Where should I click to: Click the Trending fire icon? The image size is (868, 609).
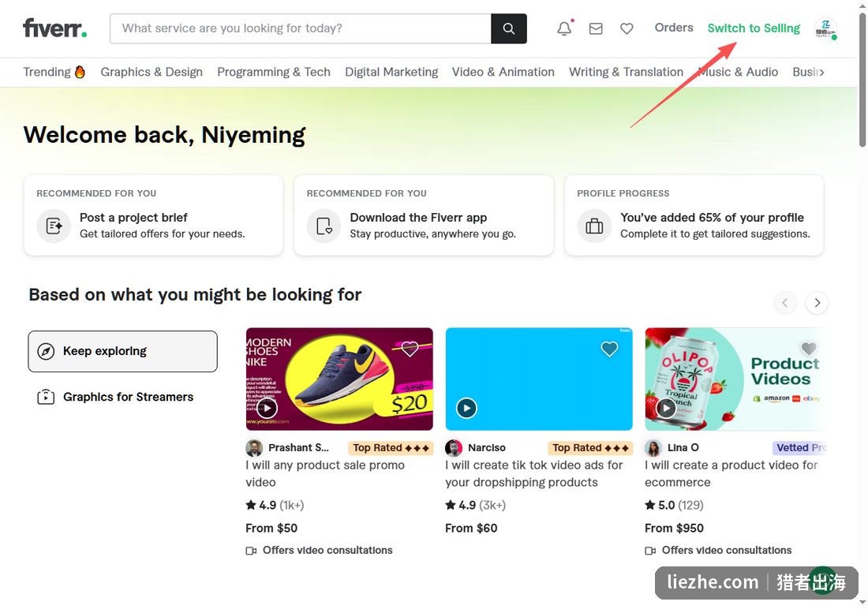tap(80, 72)
